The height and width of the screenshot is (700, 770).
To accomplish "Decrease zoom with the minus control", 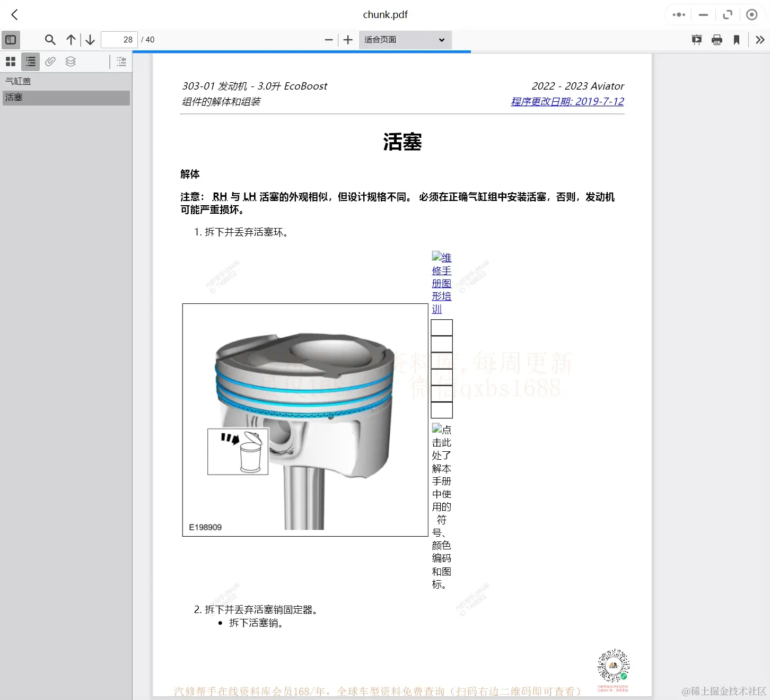I will point(329,39).
